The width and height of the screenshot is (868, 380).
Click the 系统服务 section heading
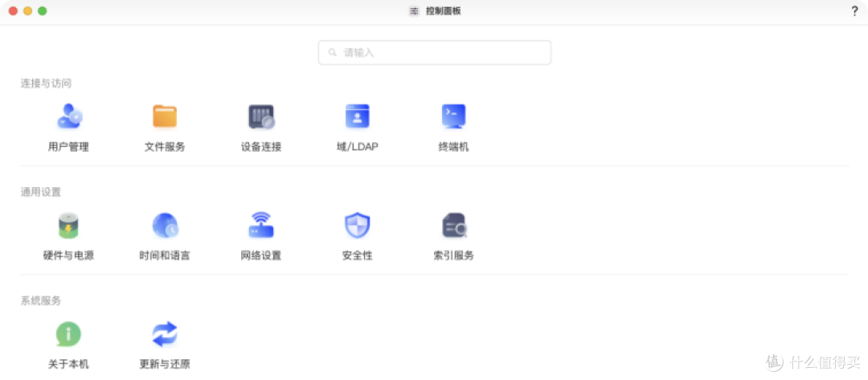(41, 301)
